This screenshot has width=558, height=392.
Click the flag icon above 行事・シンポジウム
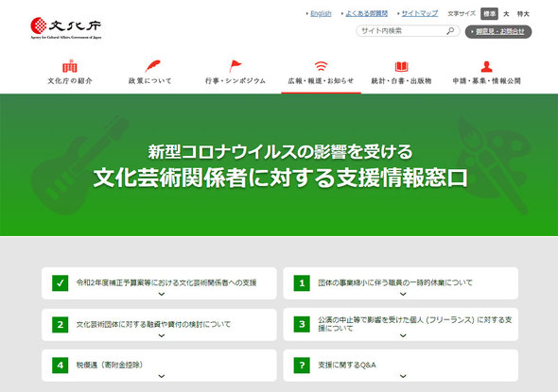pos(235,66)
